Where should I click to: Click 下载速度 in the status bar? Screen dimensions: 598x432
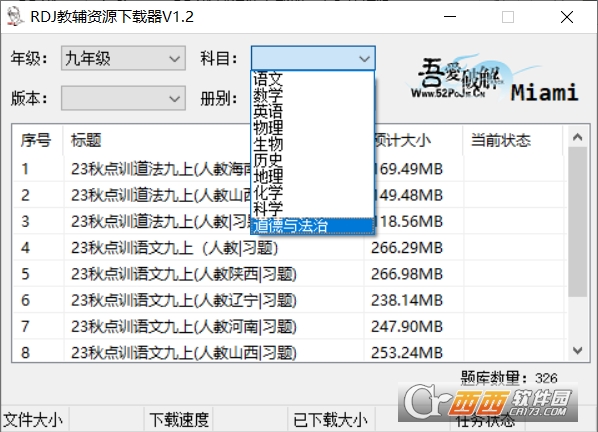[179, 420]
